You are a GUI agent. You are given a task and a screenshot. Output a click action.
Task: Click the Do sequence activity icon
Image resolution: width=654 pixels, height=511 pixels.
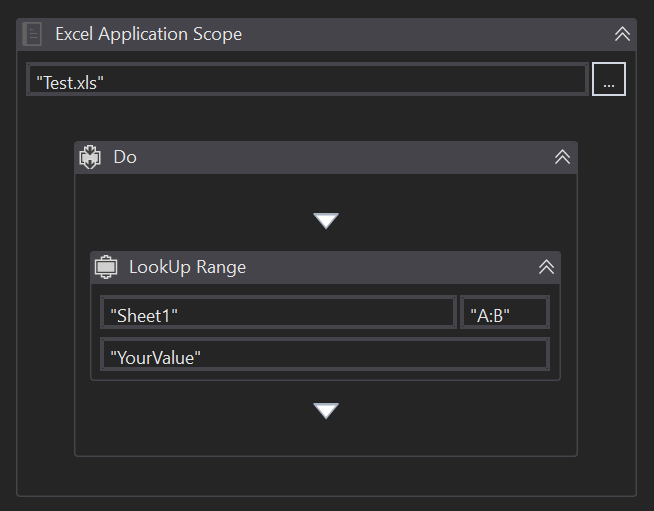[x=91, y=157]
